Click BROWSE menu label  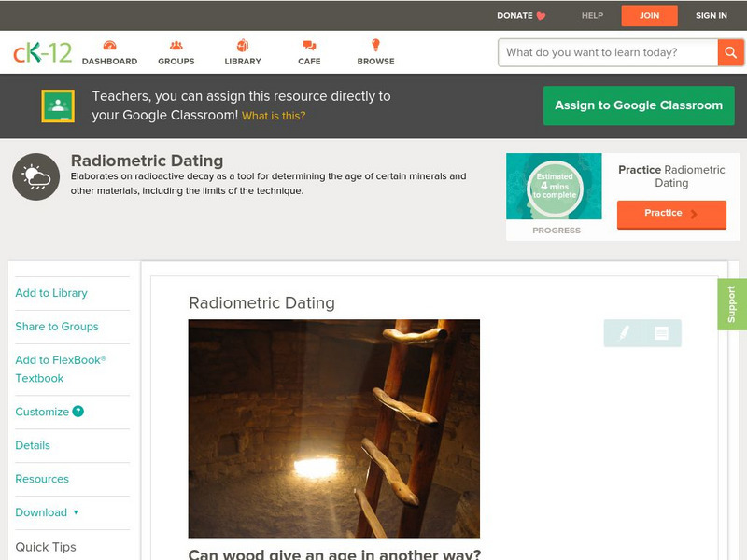376,62
